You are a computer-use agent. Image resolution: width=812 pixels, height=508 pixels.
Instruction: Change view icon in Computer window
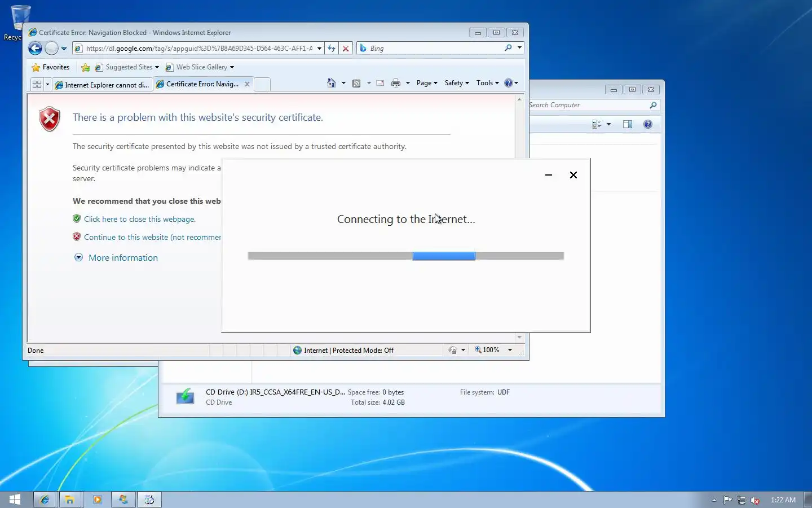[597, 124]
